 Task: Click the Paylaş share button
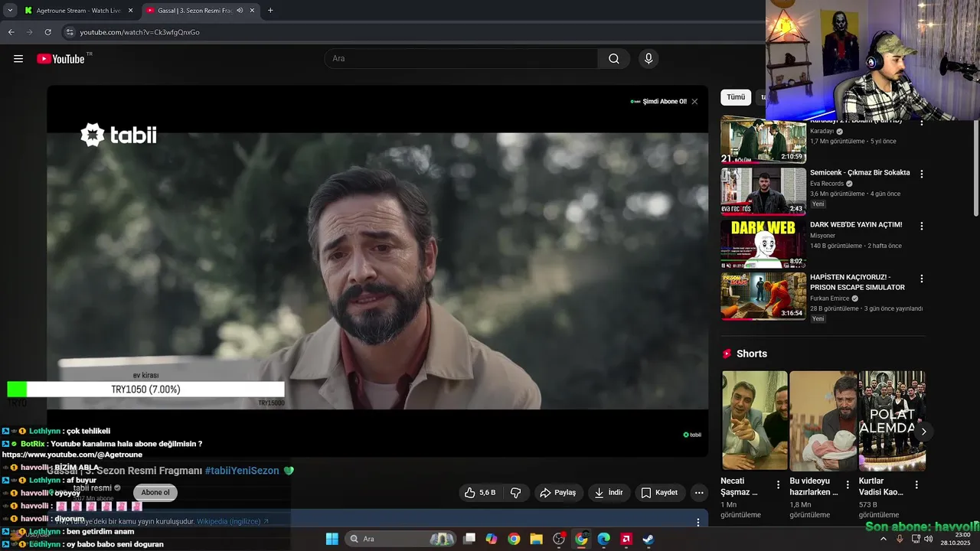click(558, 493)
